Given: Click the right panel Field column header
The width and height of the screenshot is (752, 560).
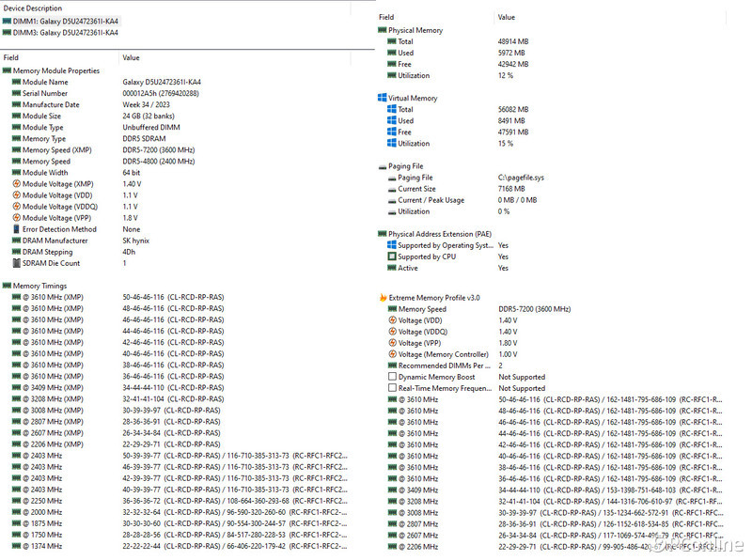Looking at the screenshot, I should 386,17.
